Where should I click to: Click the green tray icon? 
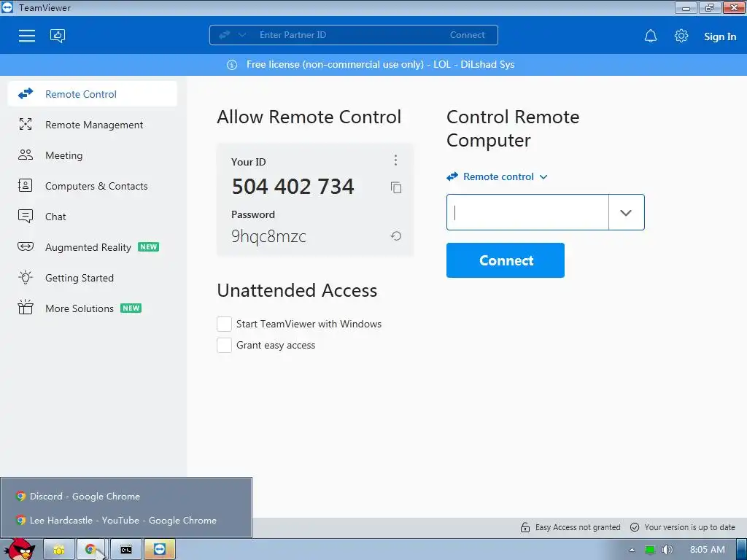point(650,550)
